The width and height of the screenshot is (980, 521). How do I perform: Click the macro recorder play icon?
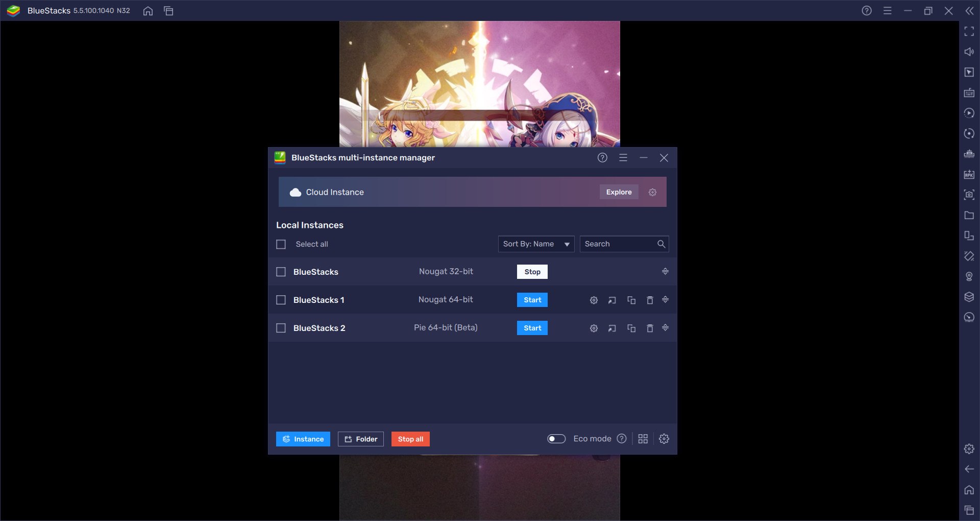[969, 113]
